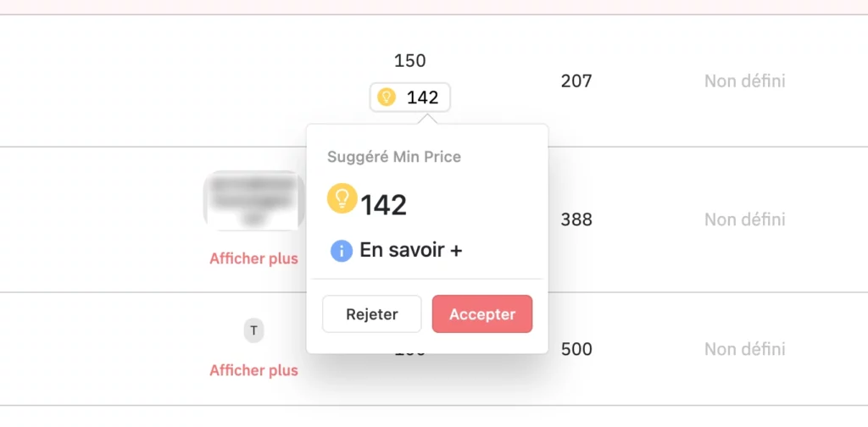Click the large yellow lightbulb in the popup

click(x=342, y=199)
